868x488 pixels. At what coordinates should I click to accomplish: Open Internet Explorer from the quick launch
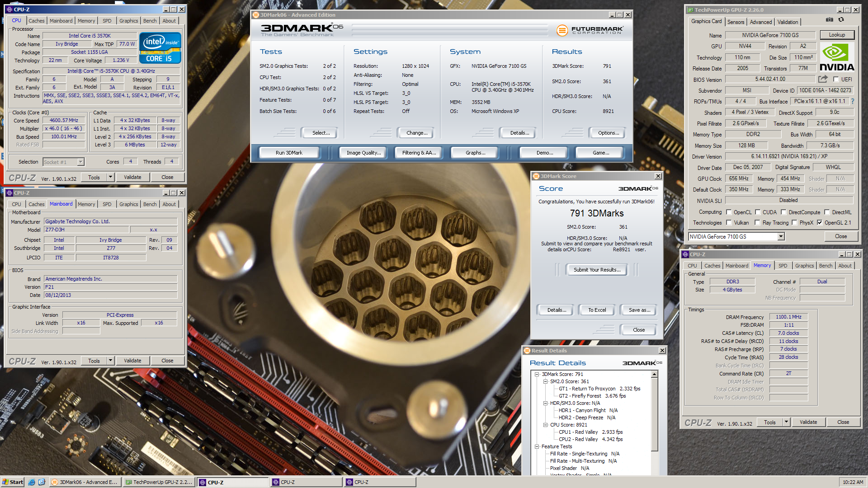tap(32, 482)
